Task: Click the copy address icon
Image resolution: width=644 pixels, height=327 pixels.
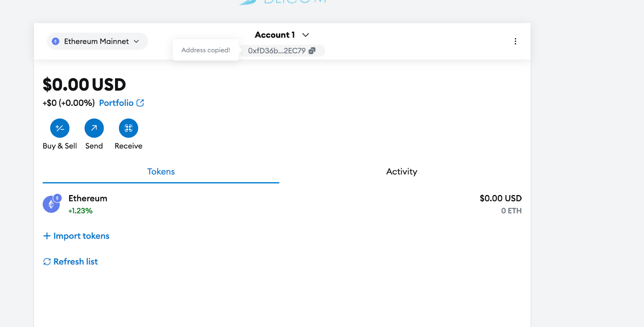Action: coord(312,51)
